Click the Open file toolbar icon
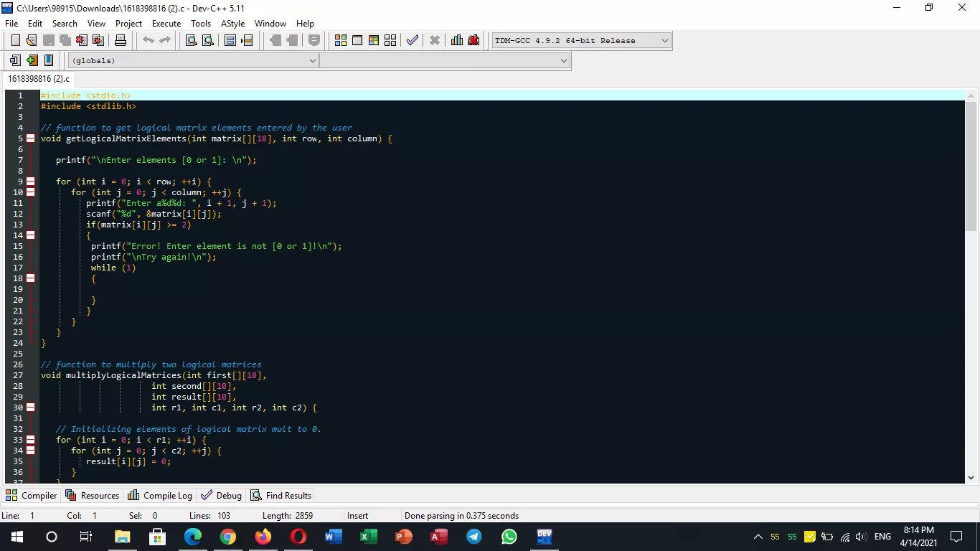The height and width of the screenshot is (551, 980). (x=32, y=40)
